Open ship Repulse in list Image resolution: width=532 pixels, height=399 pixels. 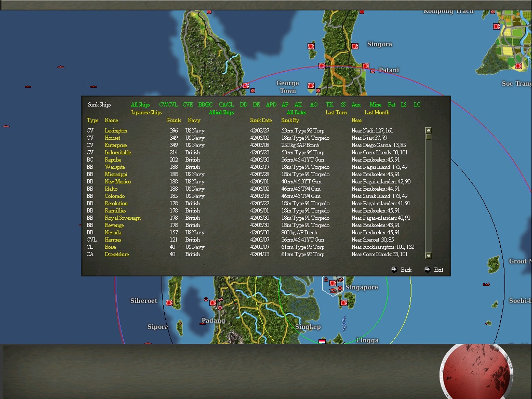click(113, 159)
